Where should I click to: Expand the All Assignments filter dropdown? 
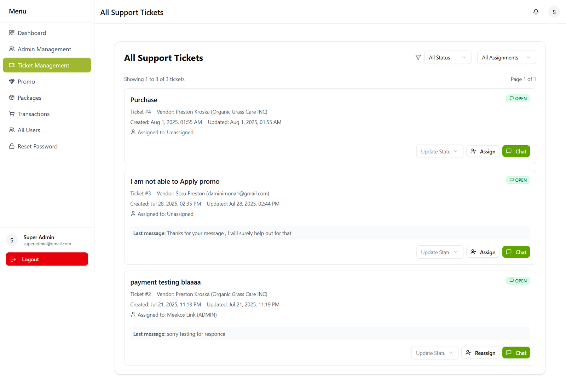coord(506,58)
